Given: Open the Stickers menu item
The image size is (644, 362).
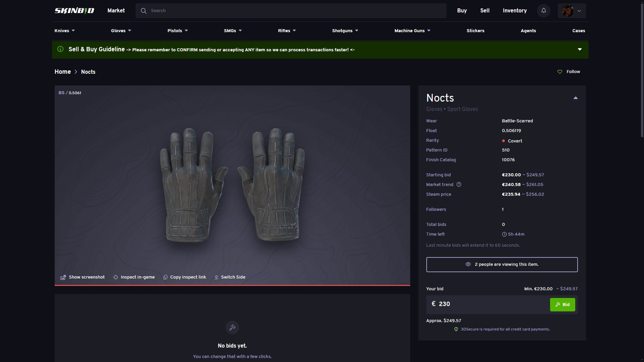Looking at the screenshot, I should pyautogui.click(x=475, y=31).
